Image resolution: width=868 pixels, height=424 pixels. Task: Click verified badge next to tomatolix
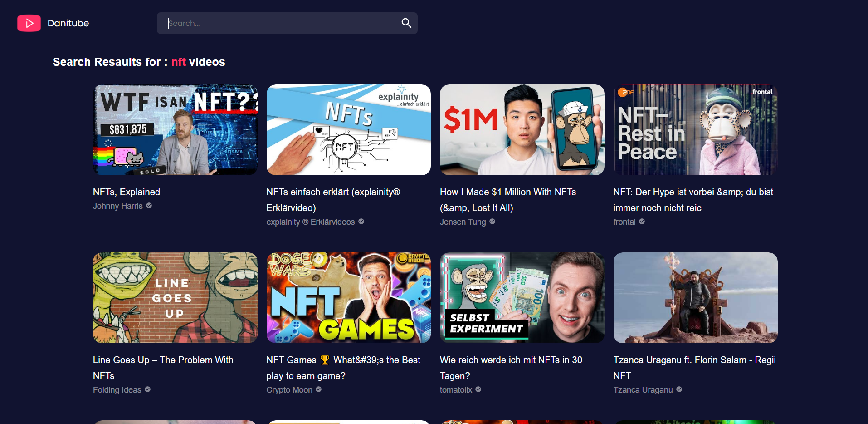pyautogui.click(x=478, y=389)
